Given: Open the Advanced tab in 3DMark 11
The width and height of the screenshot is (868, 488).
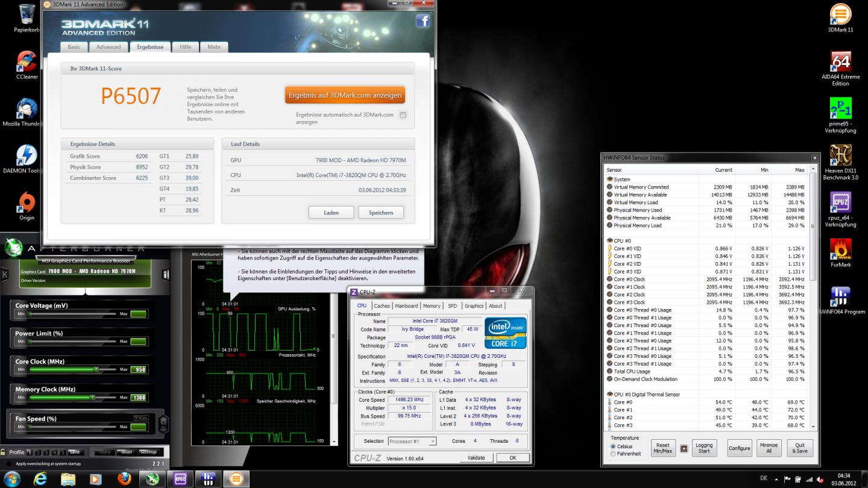Looking at the screenshot, I should point(108,47).
